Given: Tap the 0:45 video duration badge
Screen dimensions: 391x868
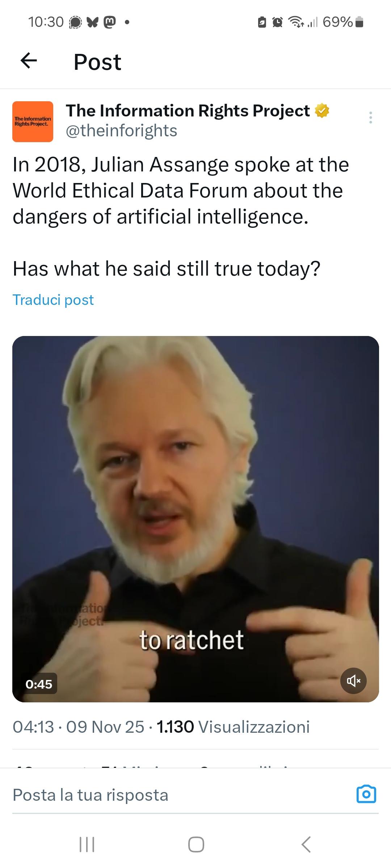Looking at the screenshot, I should [x=39, y=684].
